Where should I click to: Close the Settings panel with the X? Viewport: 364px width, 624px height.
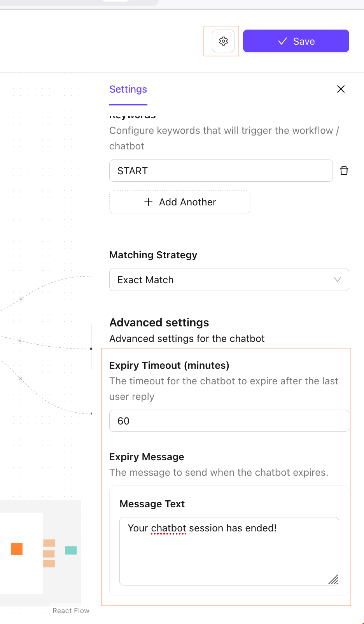341,89
